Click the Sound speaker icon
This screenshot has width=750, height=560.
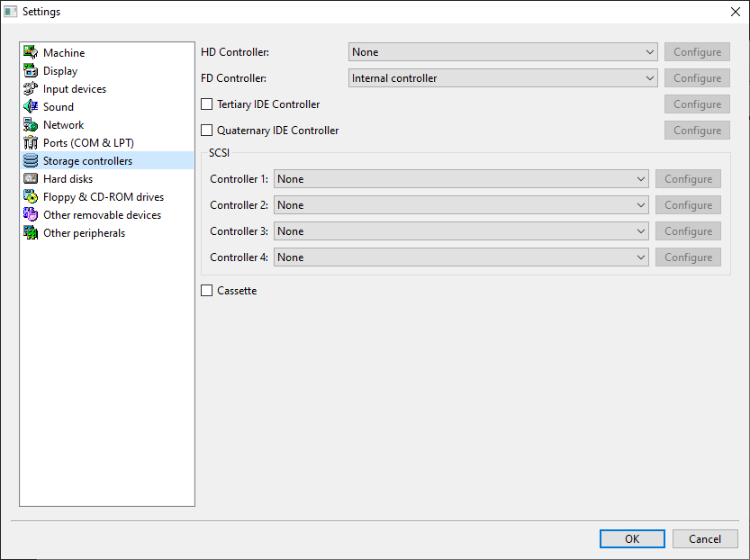coord(31,106)
